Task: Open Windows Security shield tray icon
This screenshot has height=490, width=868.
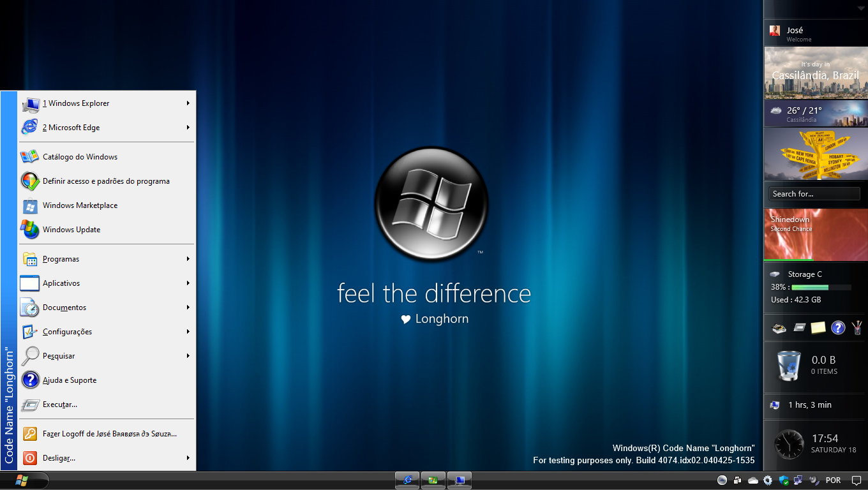Action: [x=784, y=480]
